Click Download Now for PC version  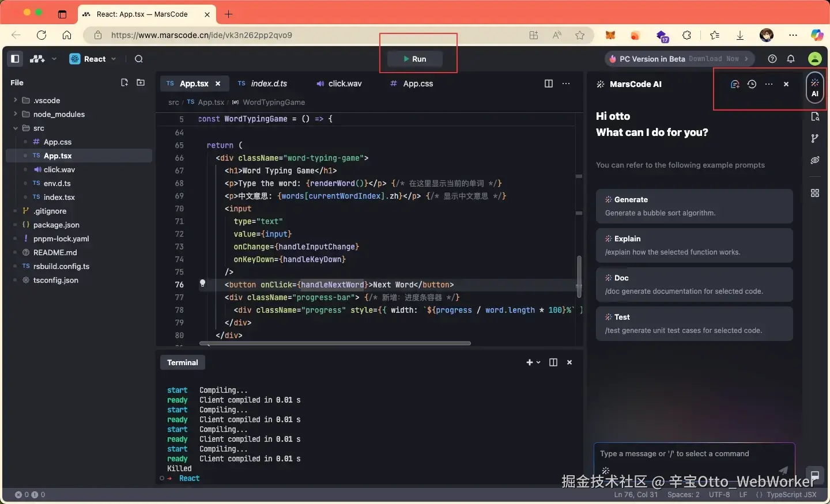[714, 59]
